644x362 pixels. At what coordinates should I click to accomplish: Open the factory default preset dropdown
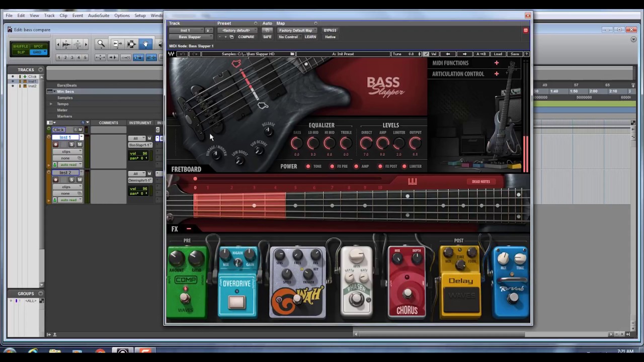[237, 30]
